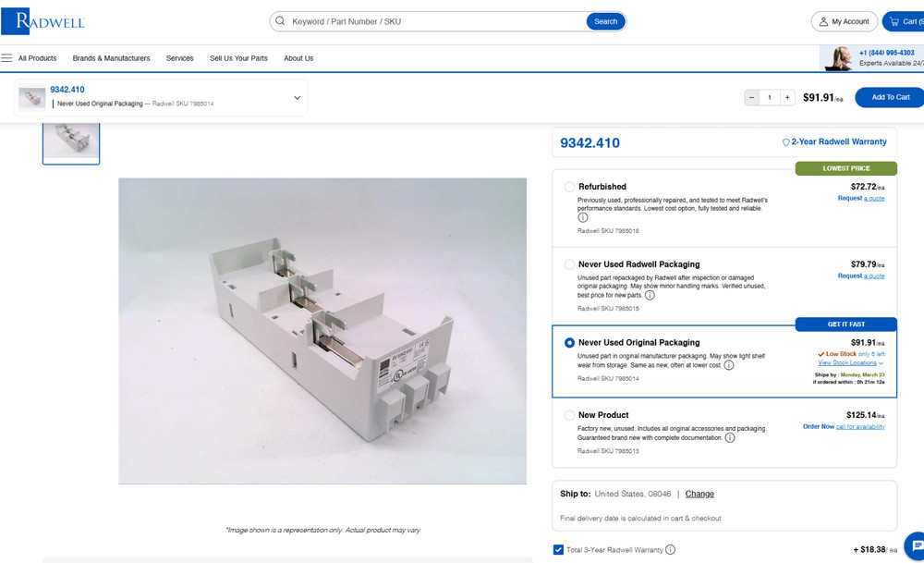
Task: Uncheck Total 3-Year Radwell Warranty checkbox
Action: click(x=558, y=549)
